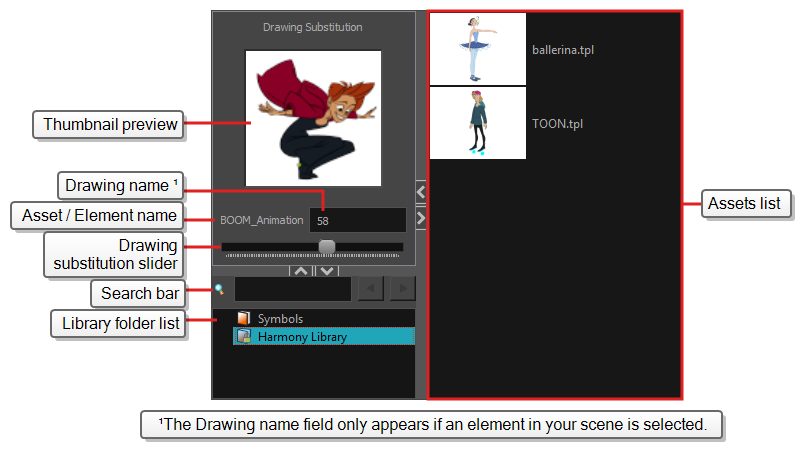Click the BOOM_Animation element name
This screenshot has width=807, height=454.
(262, 220)
